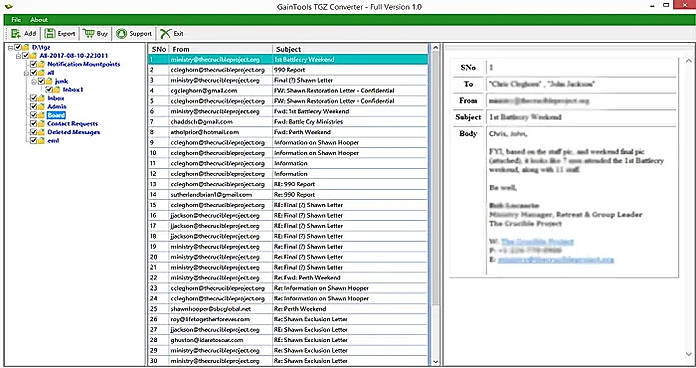696x368 pixels.
Task: Select row 4 from cgcleghorn@gmail.com
Action: coord(288,91)
